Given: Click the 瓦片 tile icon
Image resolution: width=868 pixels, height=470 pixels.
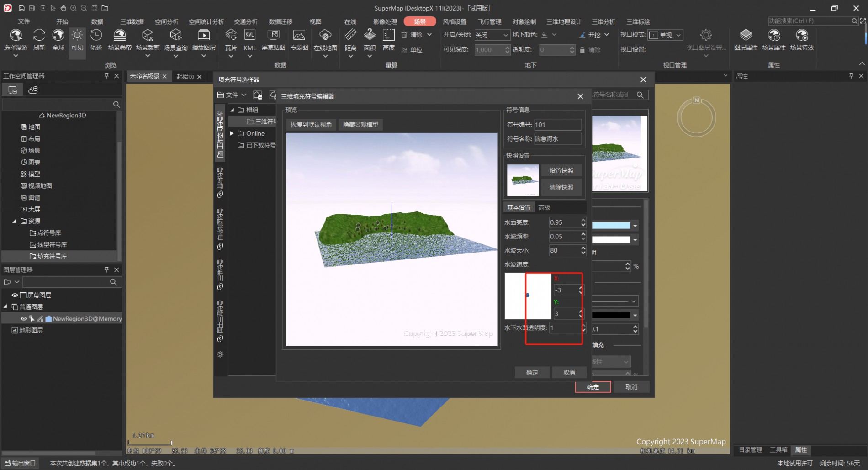Looking at the screenshot, I should click(x=231, y=35).
